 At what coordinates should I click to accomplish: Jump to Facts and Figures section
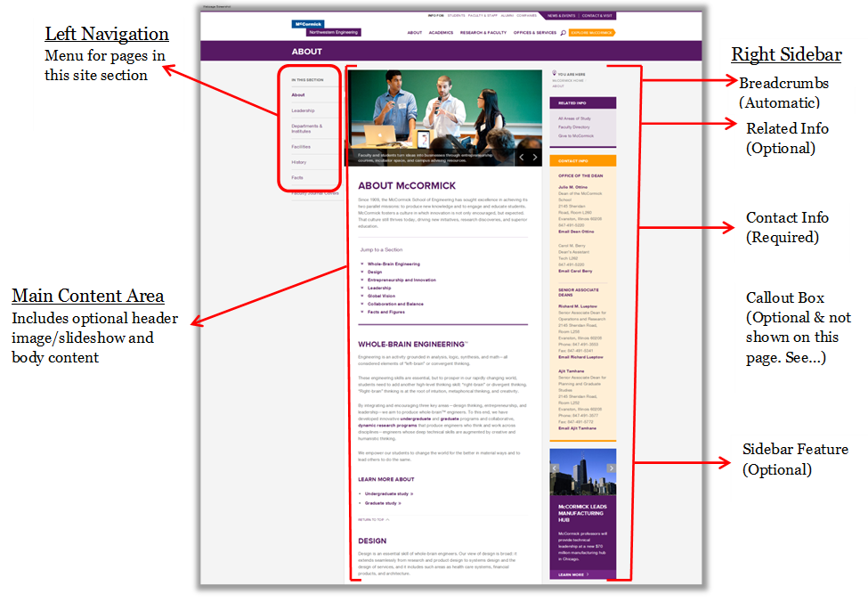tap(385, 312)
